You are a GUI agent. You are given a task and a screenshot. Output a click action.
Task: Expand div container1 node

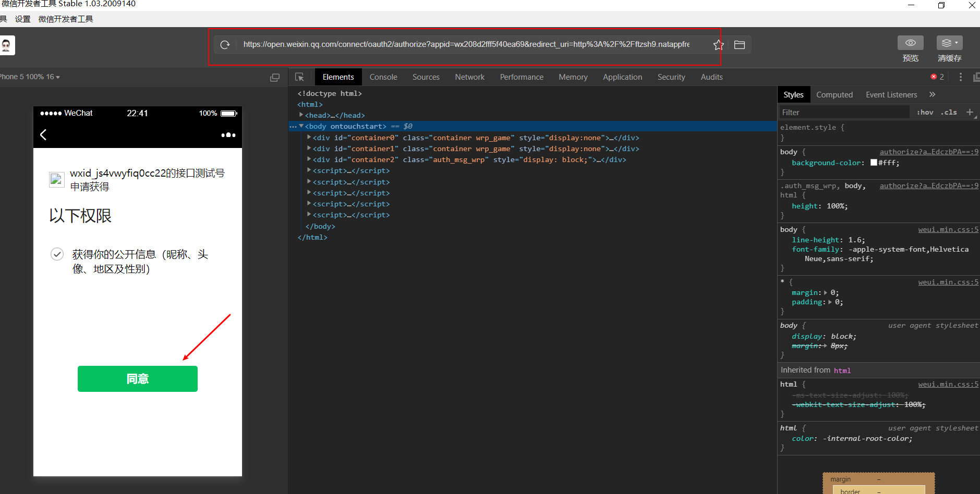click(309, 148)
